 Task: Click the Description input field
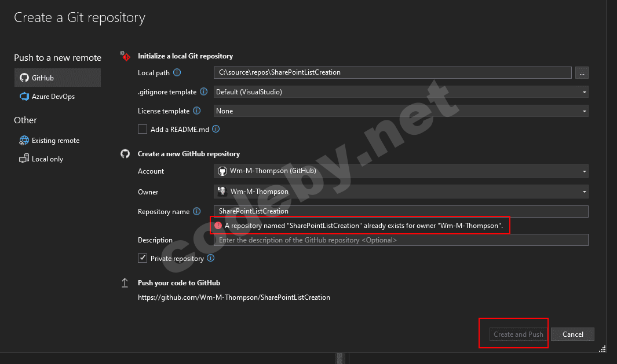tap(401, 240)
